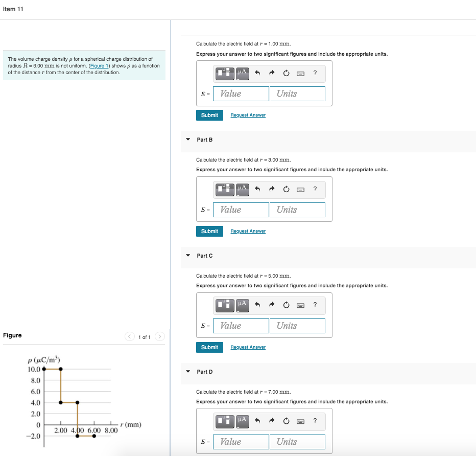
Task: Open templates icon in Part B toolbar
Action: (x=225, y=190)
